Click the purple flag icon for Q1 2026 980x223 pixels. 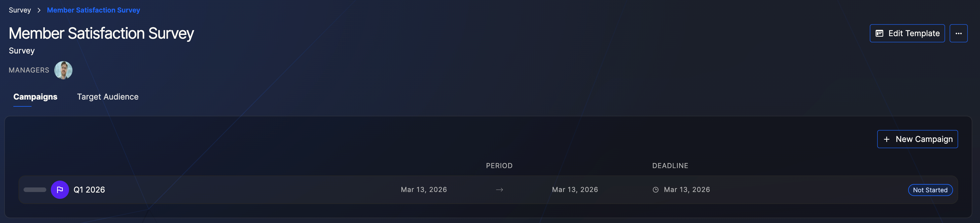click(60, 190)
